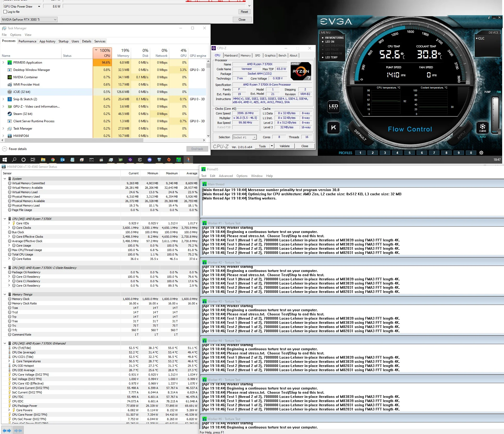504x434 pixels.
Task: Open the CPU-Z Tools dropdown arrow
Action: (272, 146)
